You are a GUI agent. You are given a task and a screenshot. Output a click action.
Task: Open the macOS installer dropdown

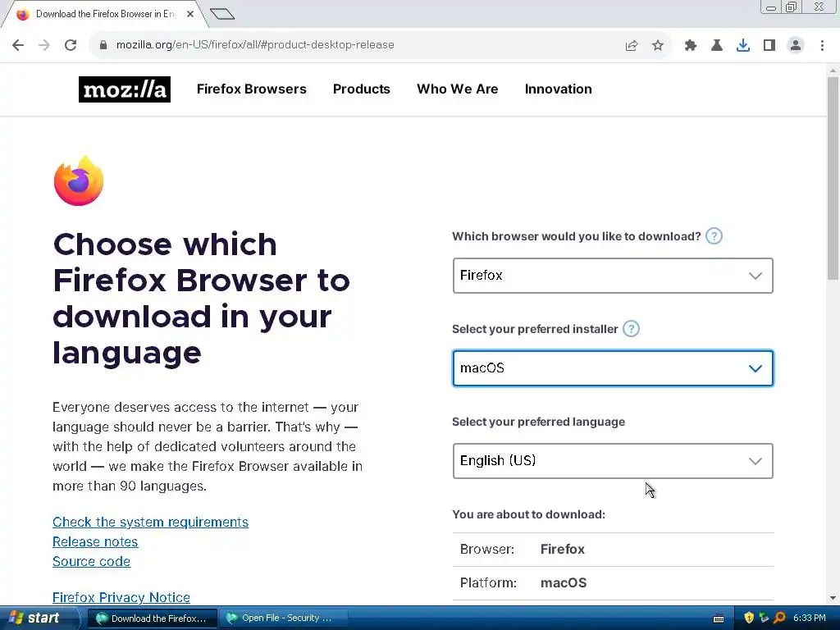pyautogui.click(x=613, y=368)
